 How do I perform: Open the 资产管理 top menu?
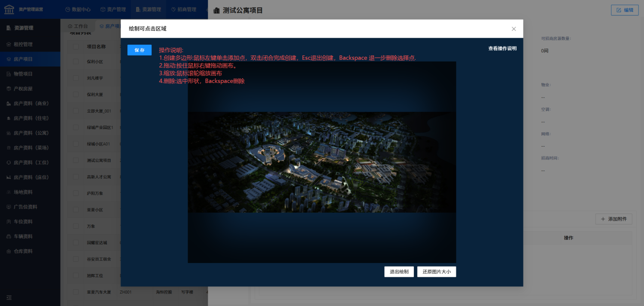[x=113, y=9]
